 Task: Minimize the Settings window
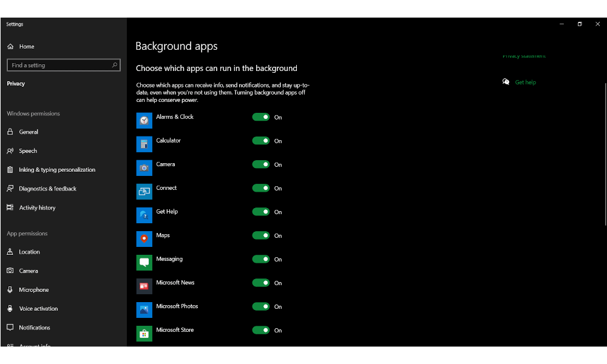pyautogui.click(x=561, y=24)
